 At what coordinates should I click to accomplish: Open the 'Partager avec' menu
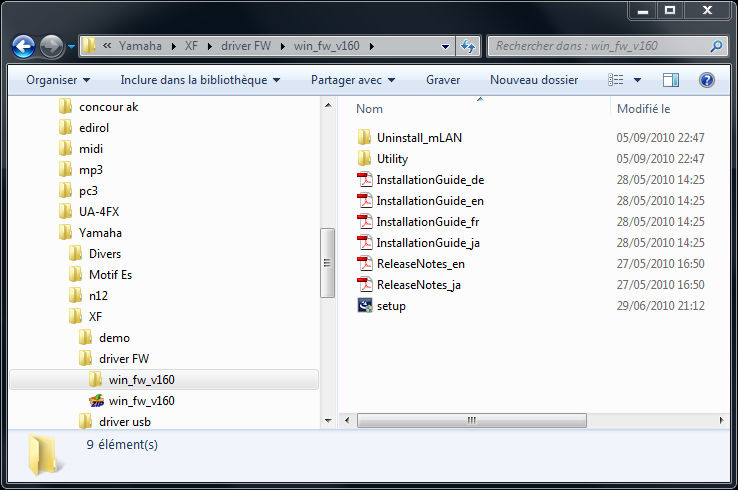353,80
